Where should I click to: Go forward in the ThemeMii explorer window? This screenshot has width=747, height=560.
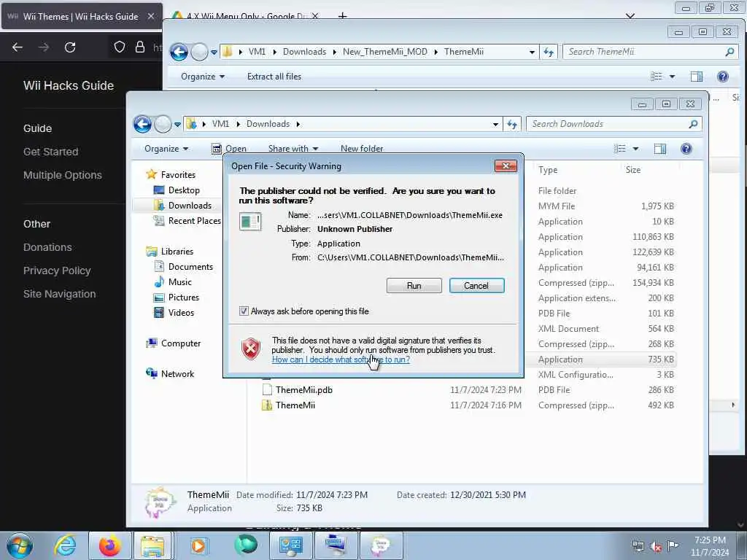(x=199, y=52)
